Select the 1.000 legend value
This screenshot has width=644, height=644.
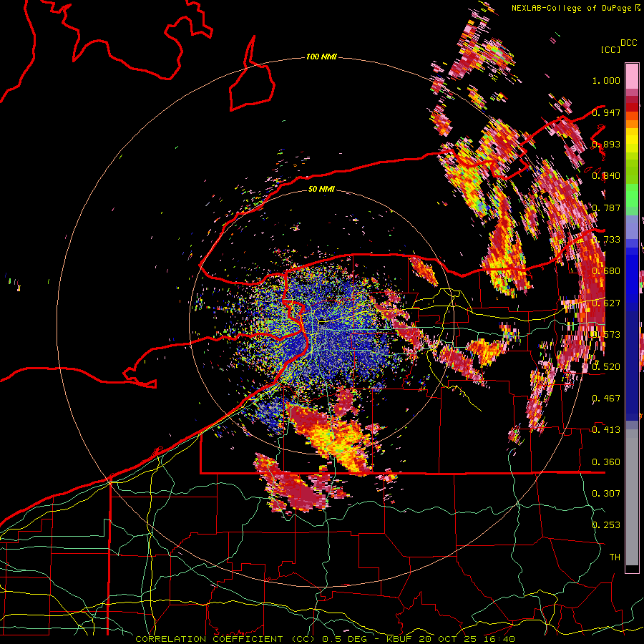[606, 80]
